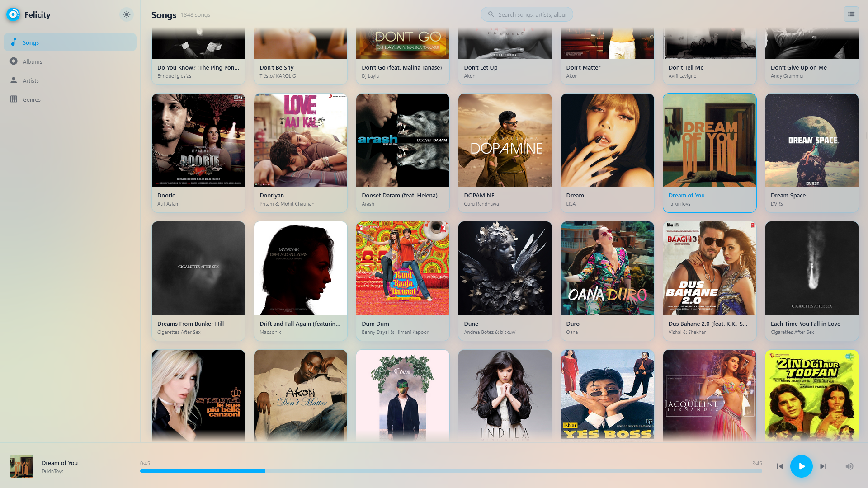Skip to the next track
This screenshot has height=488, width=868.
(823, 466)
